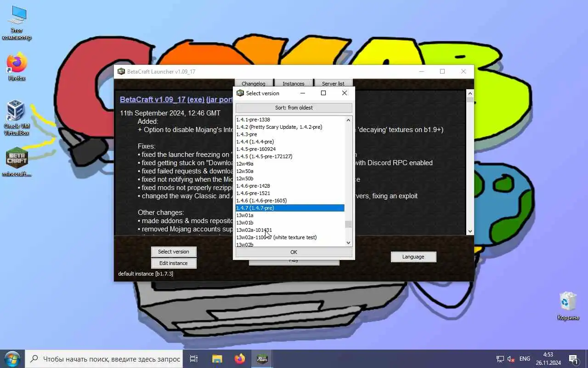This screenshot has height=368, width=588.
Task: Open the Changelog tab
Action: [254, 84]
